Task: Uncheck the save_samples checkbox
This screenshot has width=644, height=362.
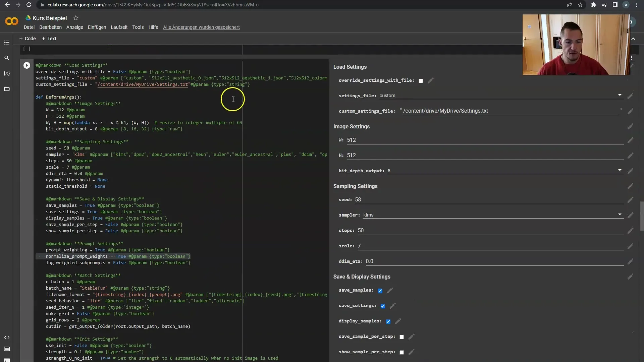Action: click(380, 291)
